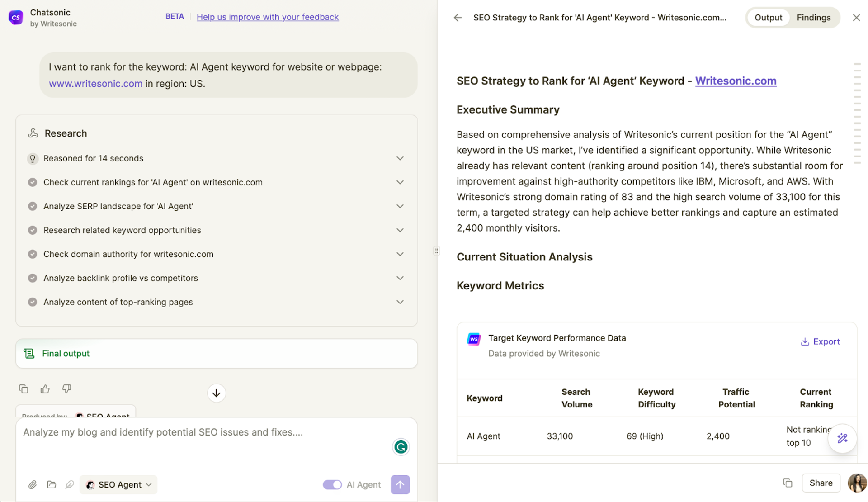Switch to the Findings tab
This screenshot has height=502, width=868.
click(814, 18)
